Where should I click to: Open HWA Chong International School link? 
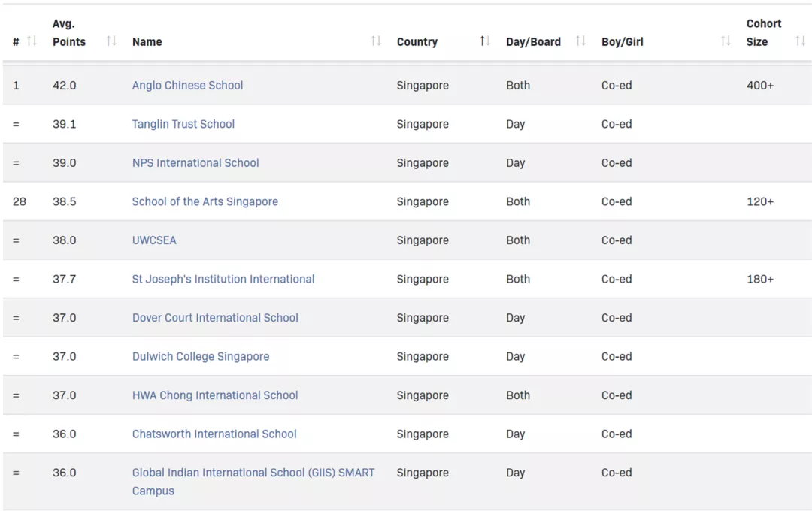[x=215, y=395]
